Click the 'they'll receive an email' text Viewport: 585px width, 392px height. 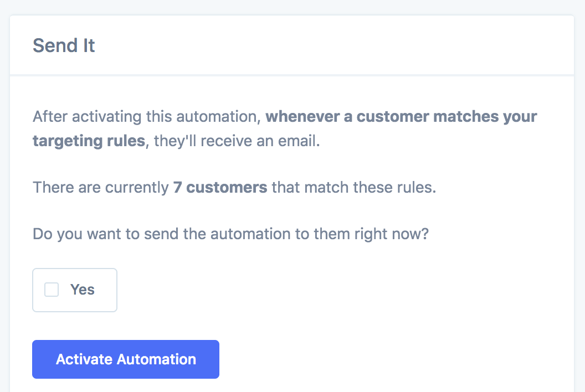click(x=237, y=141)
